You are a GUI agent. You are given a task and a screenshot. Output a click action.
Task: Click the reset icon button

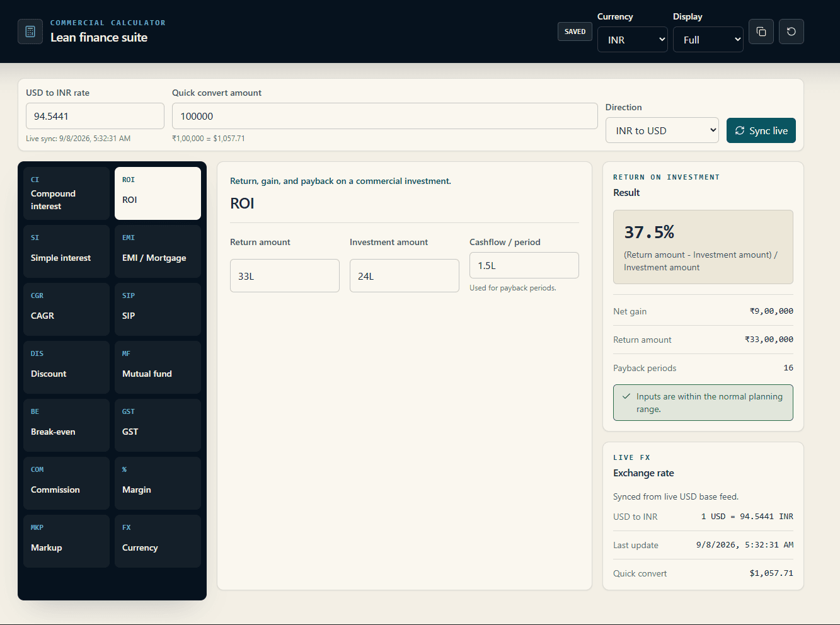tap(791, 32)
